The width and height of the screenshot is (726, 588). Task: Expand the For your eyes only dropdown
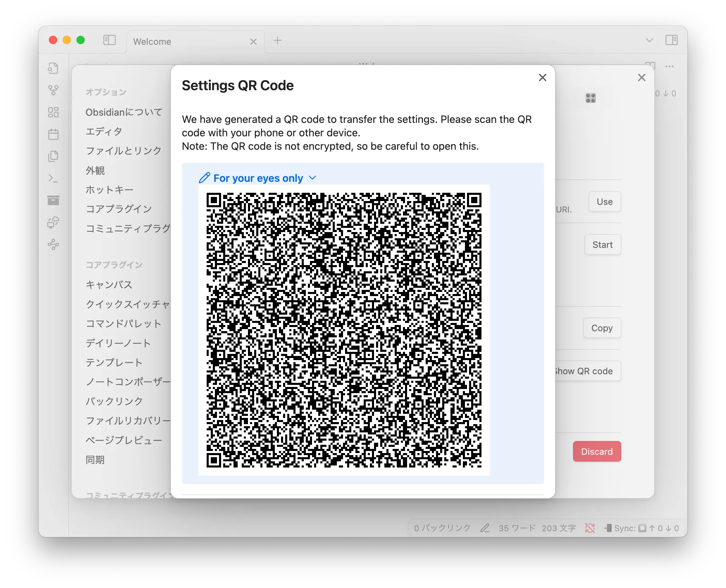point(313,178)
